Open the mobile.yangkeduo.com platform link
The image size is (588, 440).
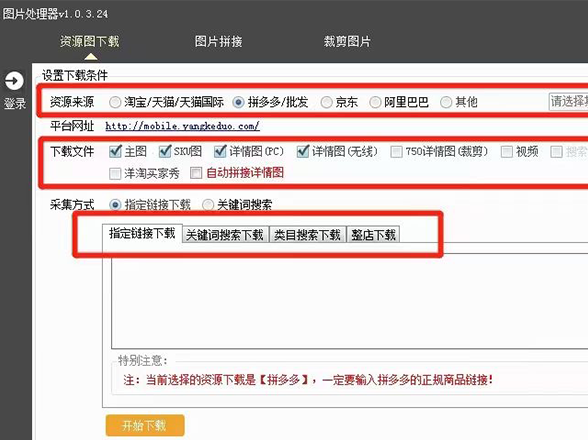(x=182, y=126)
